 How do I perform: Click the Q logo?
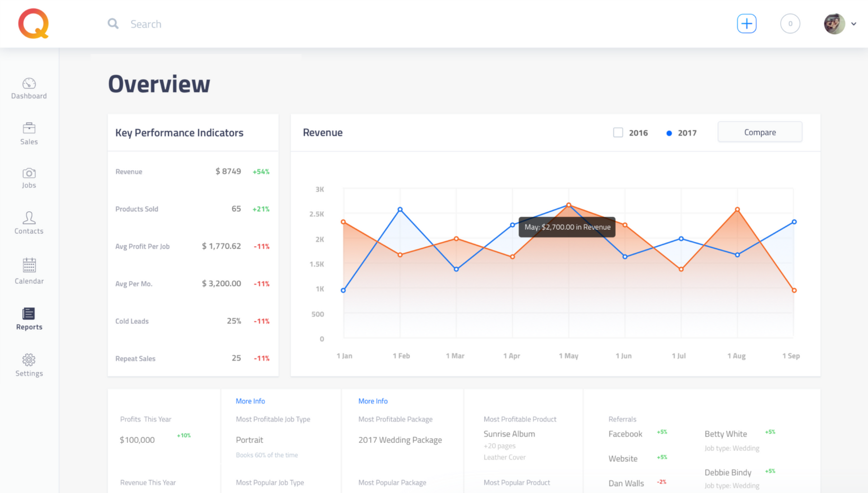click(33, 23)
